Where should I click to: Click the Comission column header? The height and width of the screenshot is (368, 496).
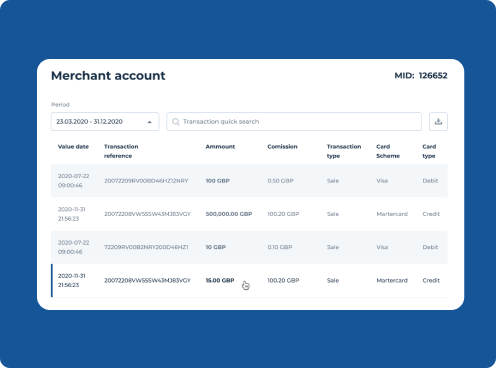[282, 146]
